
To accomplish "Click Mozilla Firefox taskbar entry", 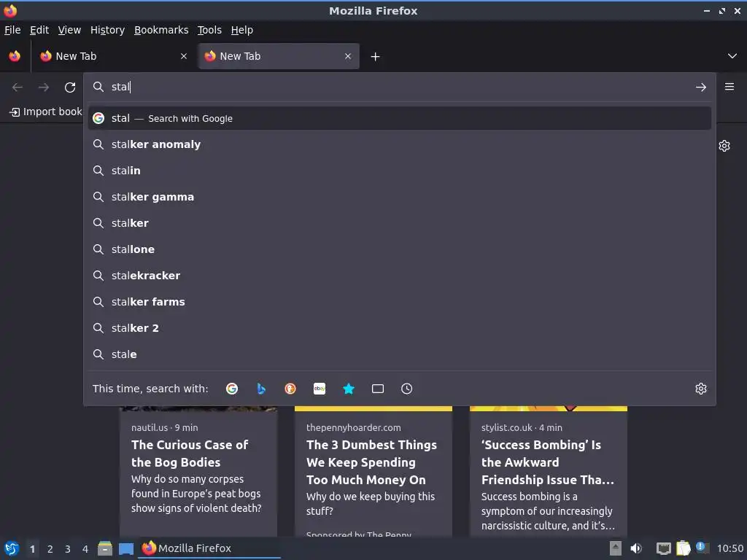I will pyautogui.click(x=209, y=548).
